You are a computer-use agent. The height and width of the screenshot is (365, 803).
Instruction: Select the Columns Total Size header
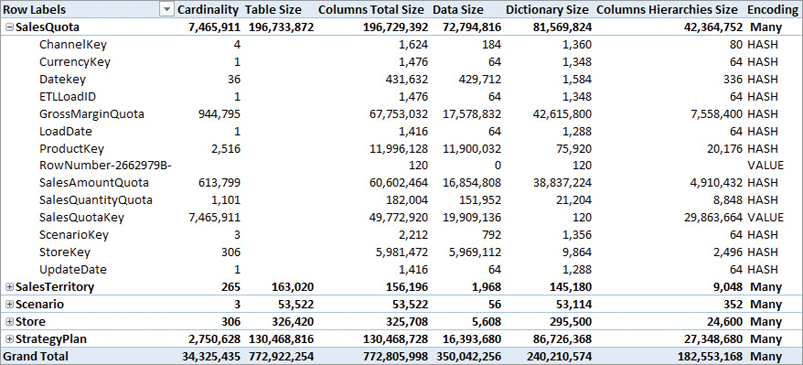coord(371,10)
